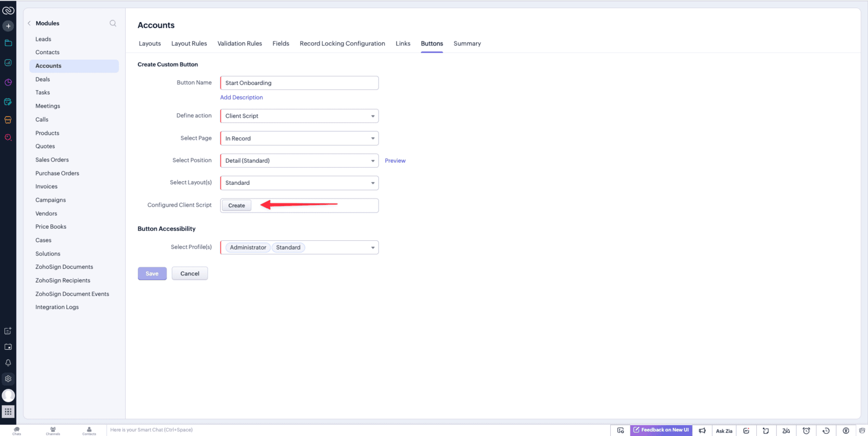Expand the Define action dropdown

point(299,116)
